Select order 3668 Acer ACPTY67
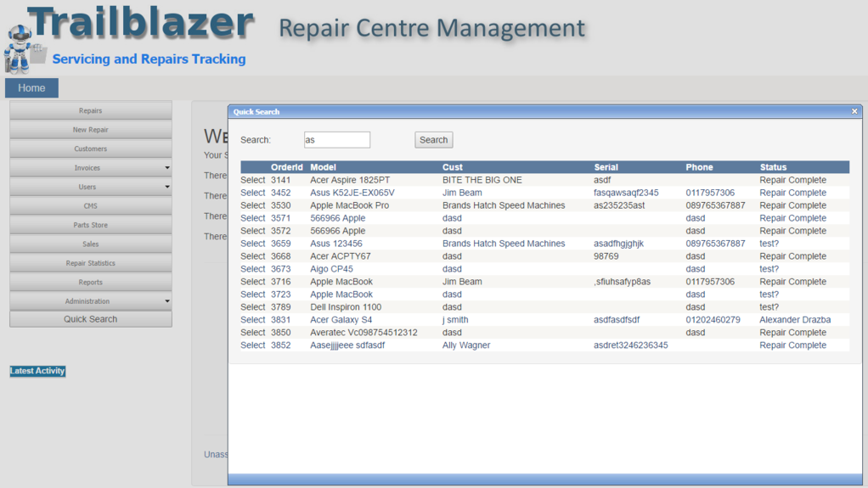This screenshot has width=868, height=488. click(253, 256)
